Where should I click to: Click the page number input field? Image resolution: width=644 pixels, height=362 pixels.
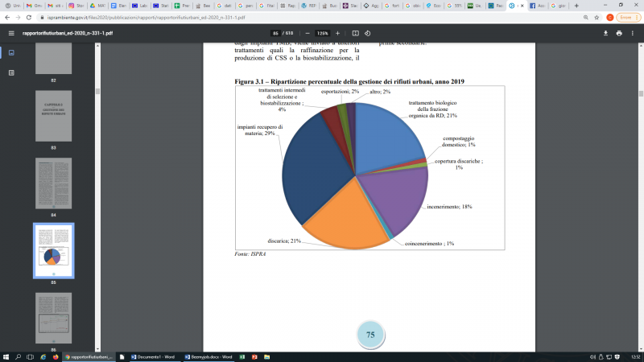tap(275, 33)
